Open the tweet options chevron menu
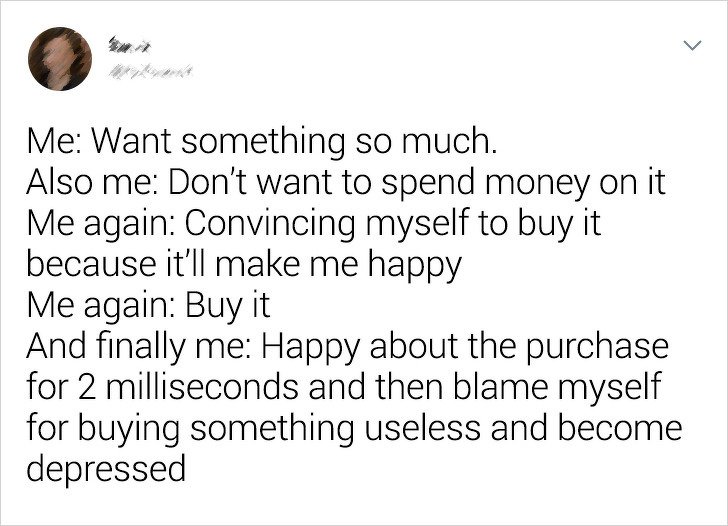The image size is (728, 526). click(x=692, y=45)
